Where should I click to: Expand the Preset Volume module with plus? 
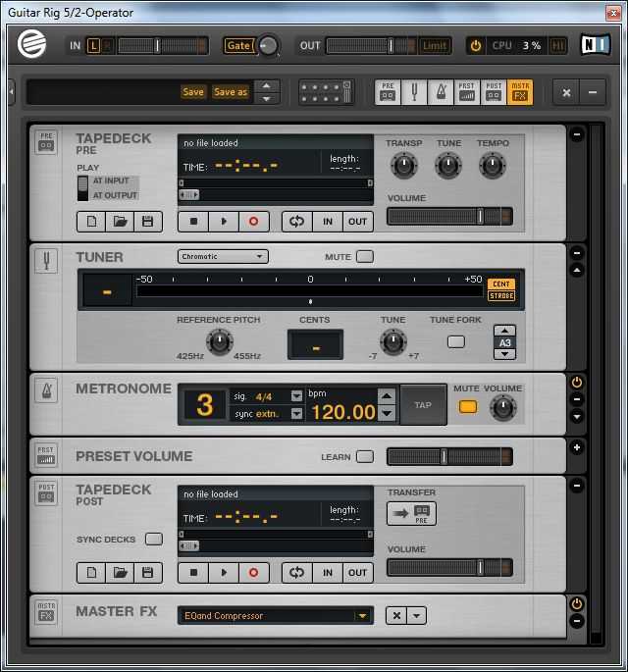pos(577,447)
